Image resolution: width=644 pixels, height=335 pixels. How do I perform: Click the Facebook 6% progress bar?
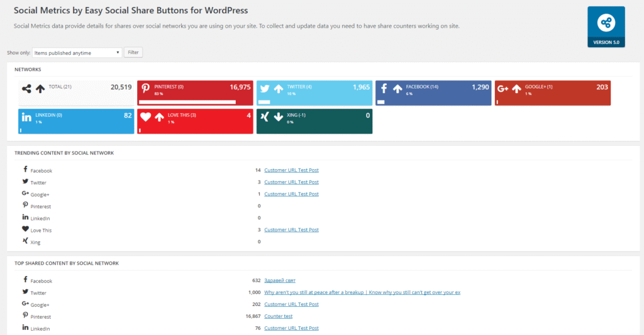coord(380,102)
